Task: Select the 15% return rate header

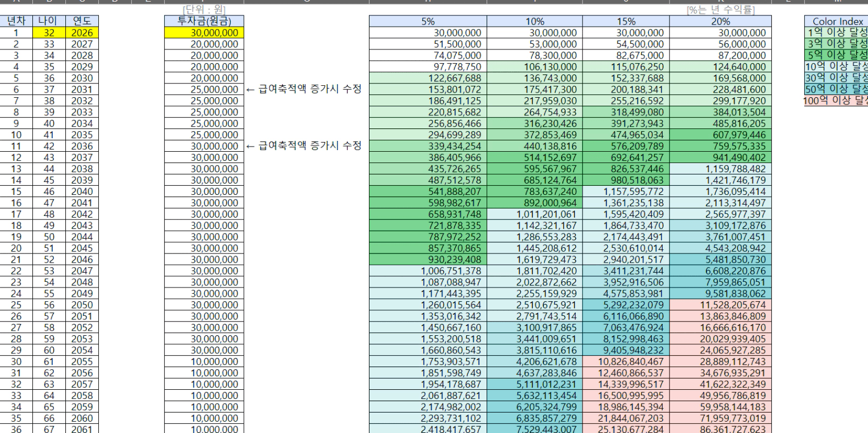Action: [x=626, y=22]
